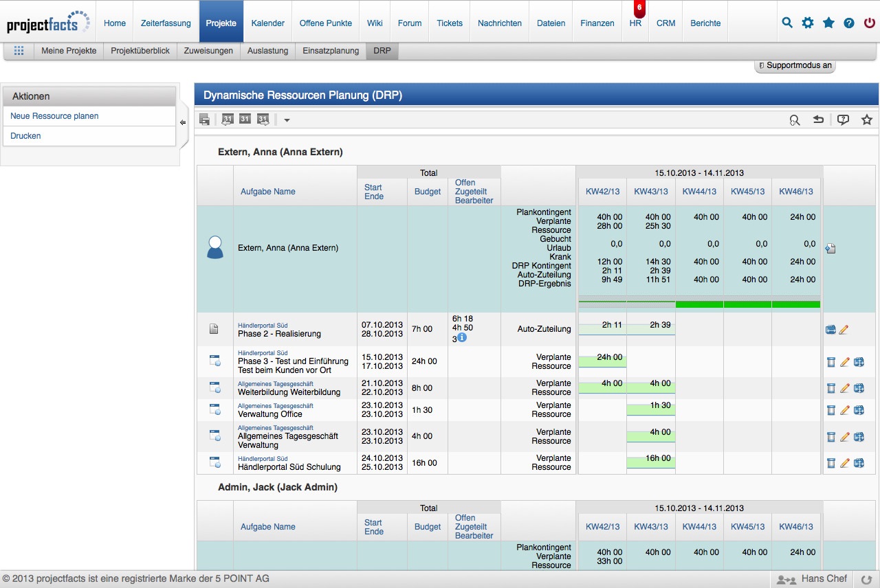This screenshot has height=588, width=880.
Task: Click the KW44/13 week header in Anna Extern table
Action: coord(699,192)
